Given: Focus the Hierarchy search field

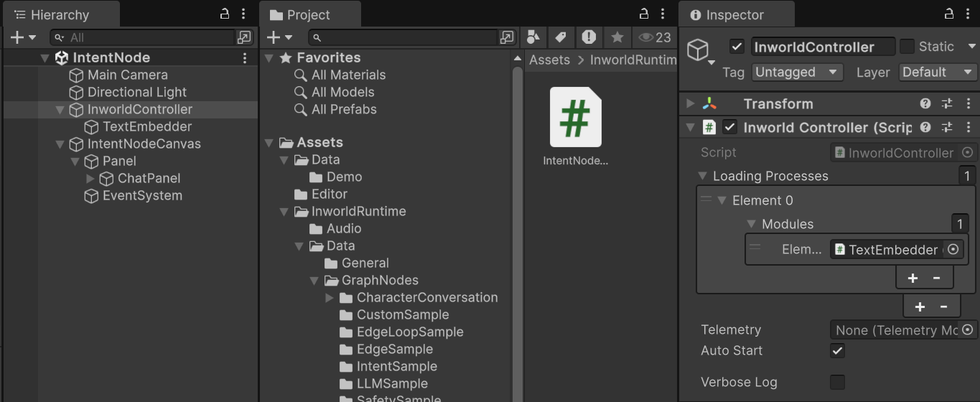Looking at the screenshot, I should coord(142,37).
